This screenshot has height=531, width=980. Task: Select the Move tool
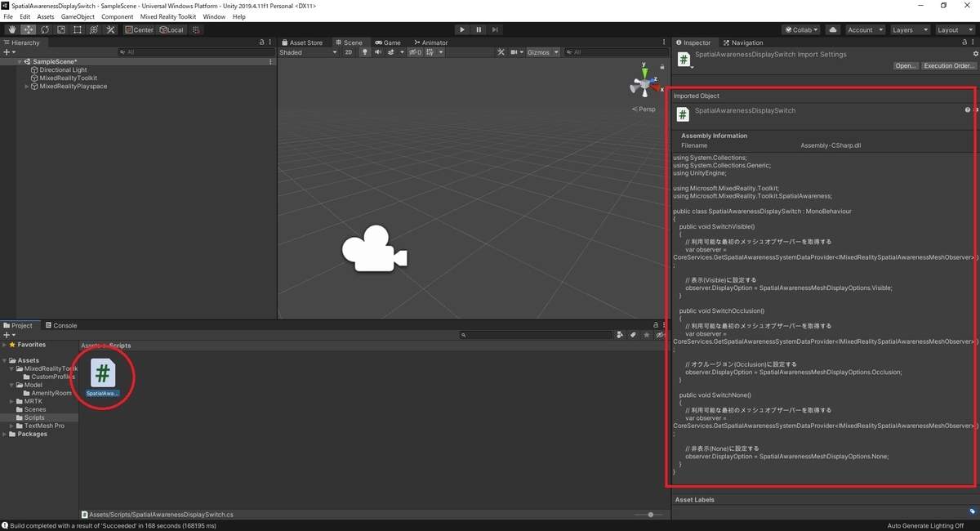(29, 29)
